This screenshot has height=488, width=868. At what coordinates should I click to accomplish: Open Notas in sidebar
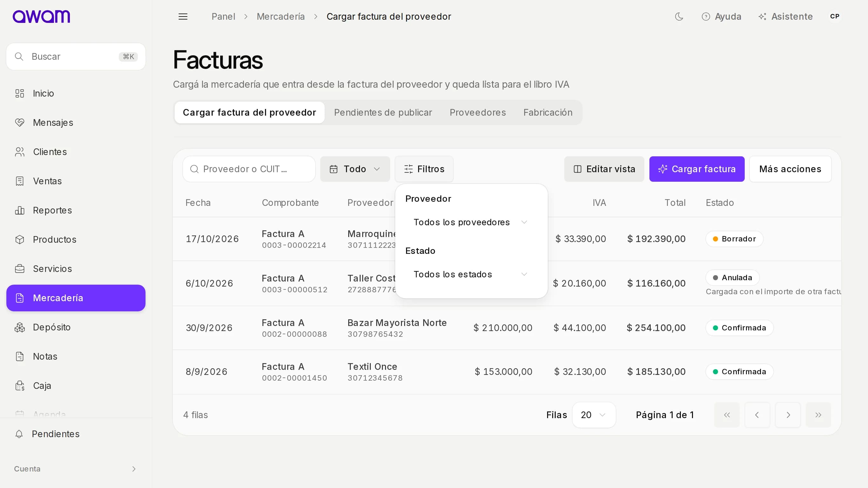(x=76, y=356)
